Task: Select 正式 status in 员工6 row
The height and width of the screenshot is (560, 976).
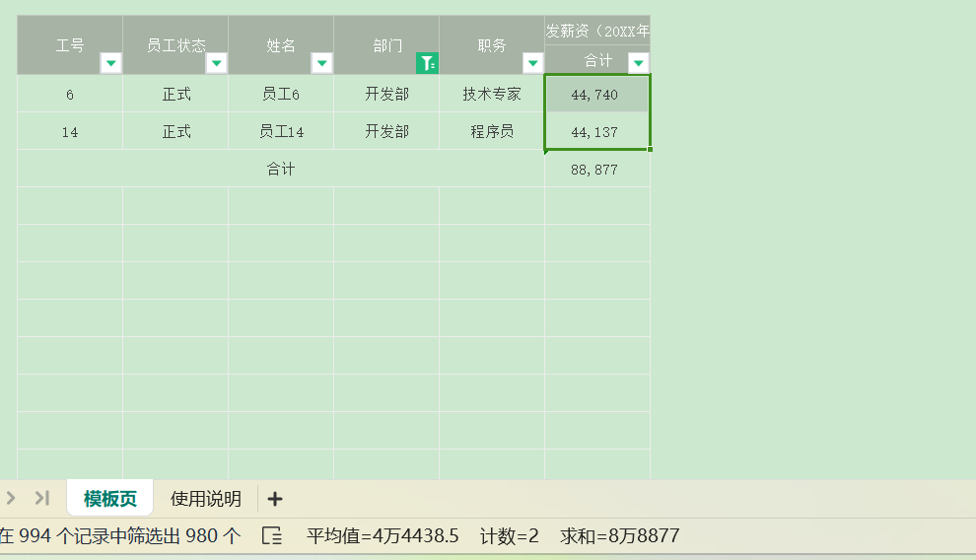Action: 175,94
